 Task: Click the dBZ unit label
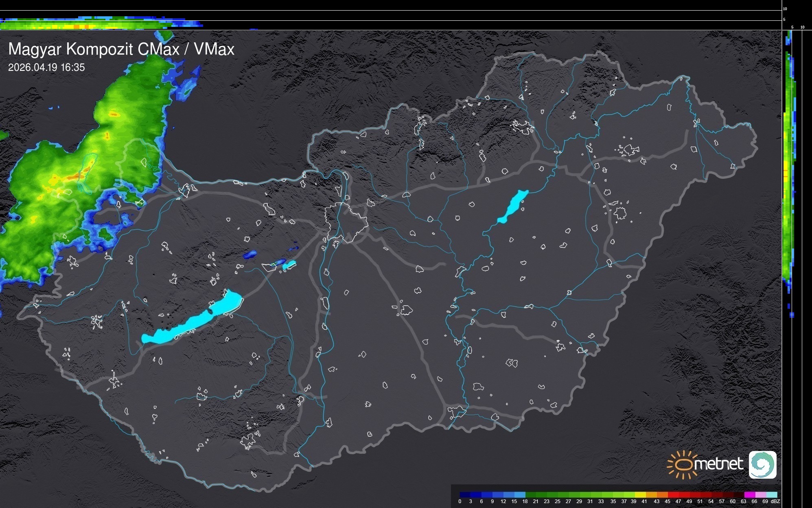775,501
